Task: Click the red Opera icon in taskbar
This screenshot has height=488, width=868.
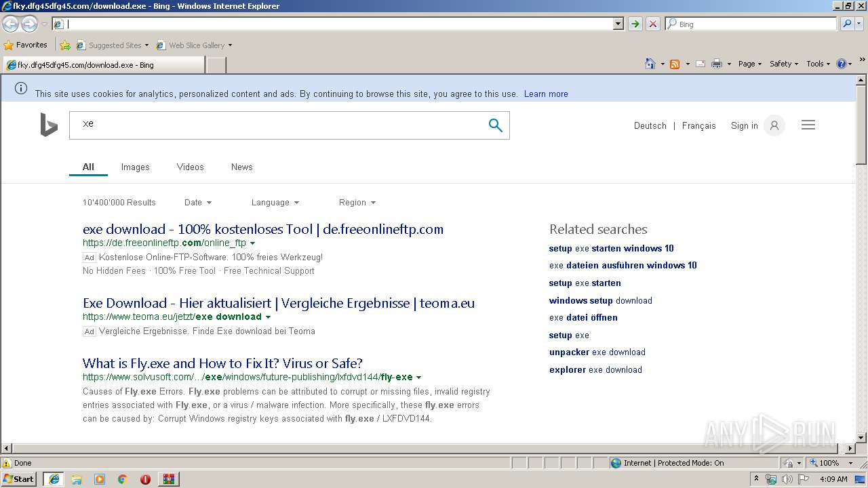Action: point(145,479)
